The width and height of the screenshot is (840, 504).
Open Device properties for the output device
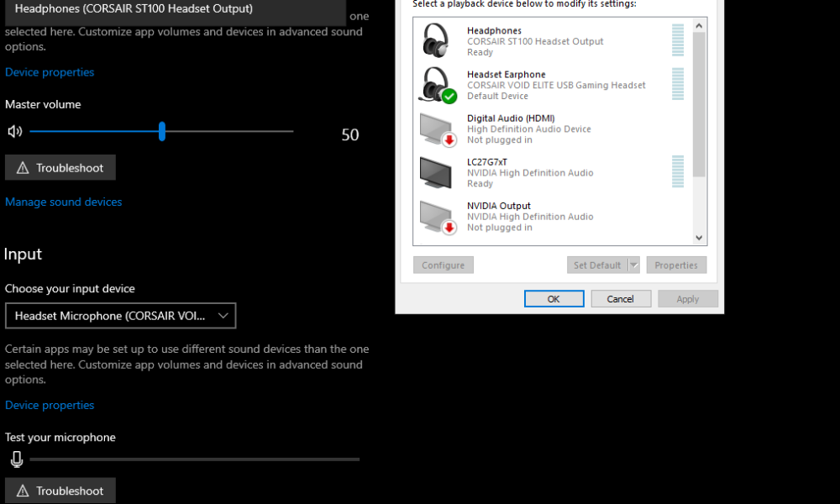click(x=49, y=72)
